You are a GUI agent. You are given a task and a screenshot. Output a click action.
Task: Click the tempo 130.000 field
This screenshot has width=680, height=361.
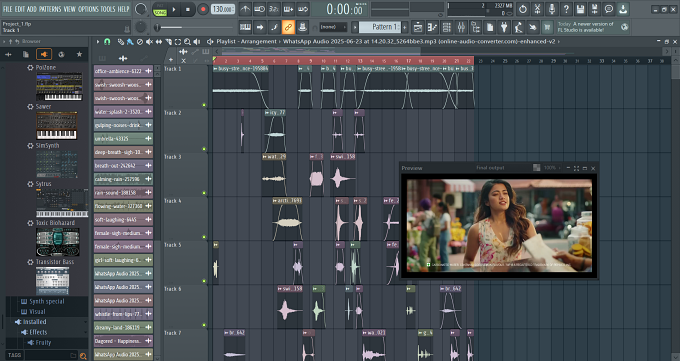222,9
